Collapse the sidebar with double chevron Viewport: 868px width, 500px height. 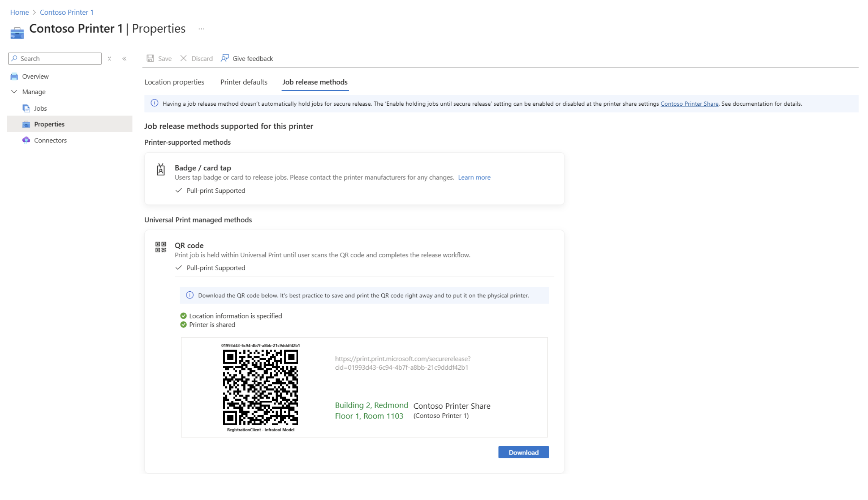pos(124,59)
